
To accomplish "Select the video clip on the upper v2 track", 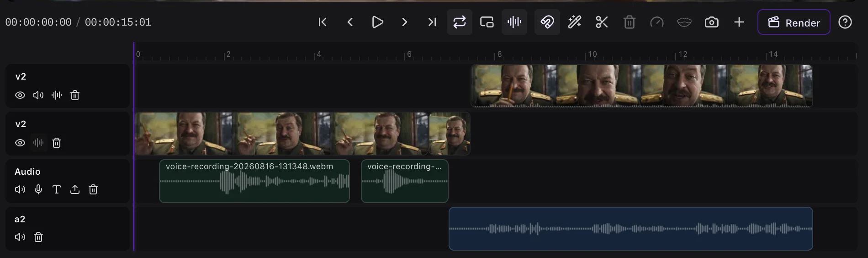I will click(x=642, y=86).
